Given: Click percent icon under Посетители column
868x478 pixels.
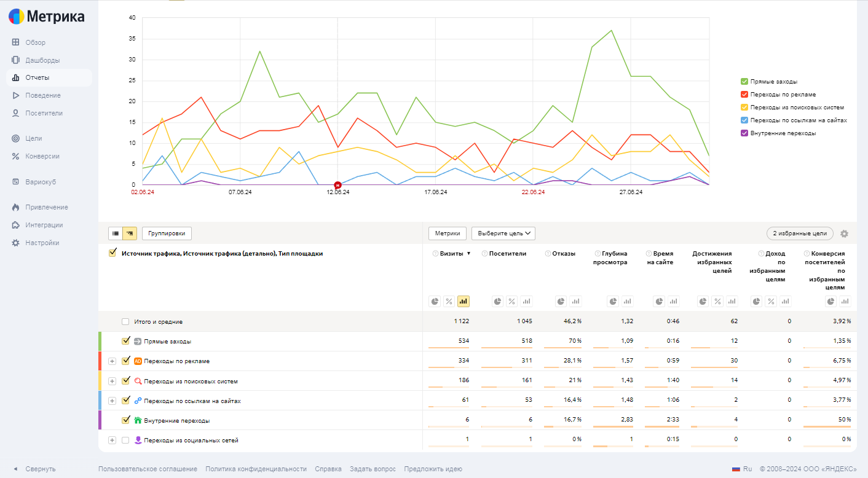Looking at the screenshot, I should tap(511, 301).
